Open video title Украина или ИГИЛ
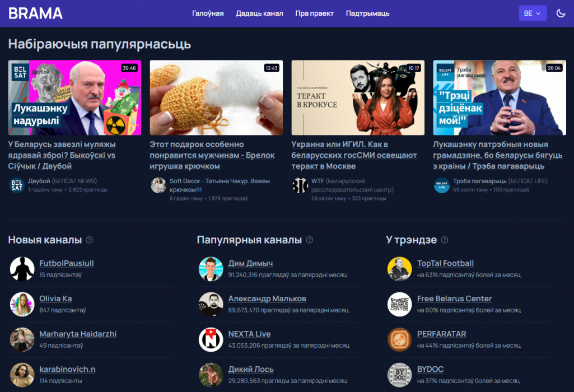The image size is (574, 392). coord(354,155)
